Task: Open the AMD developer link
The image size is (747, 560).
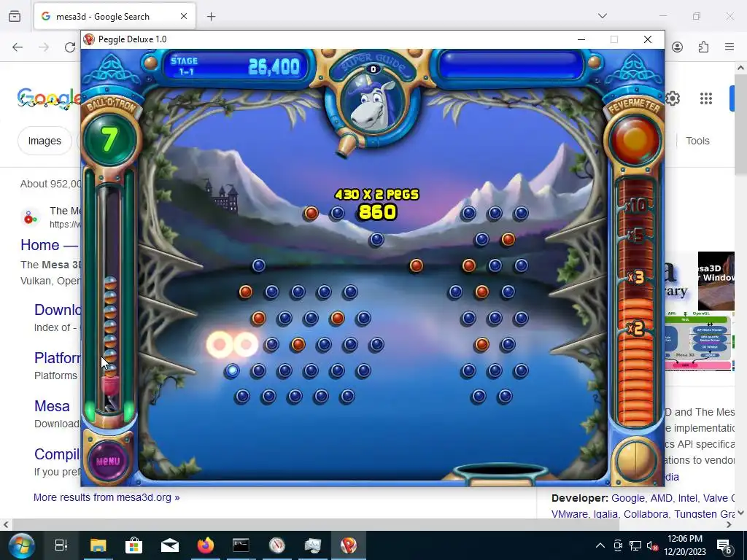Action: pyautogui.click(x=661, y=498)
